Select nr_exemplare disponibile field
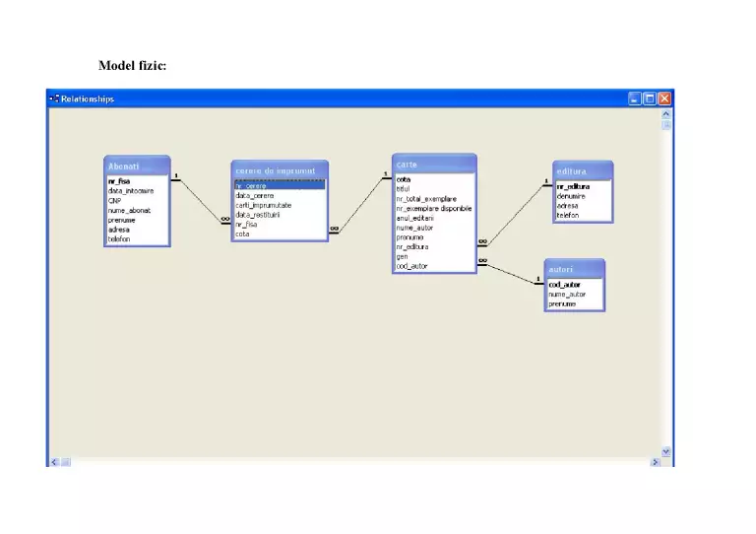The width and height of the screenshot is (756, 534). pyautogui.click(x=434, y=209)
